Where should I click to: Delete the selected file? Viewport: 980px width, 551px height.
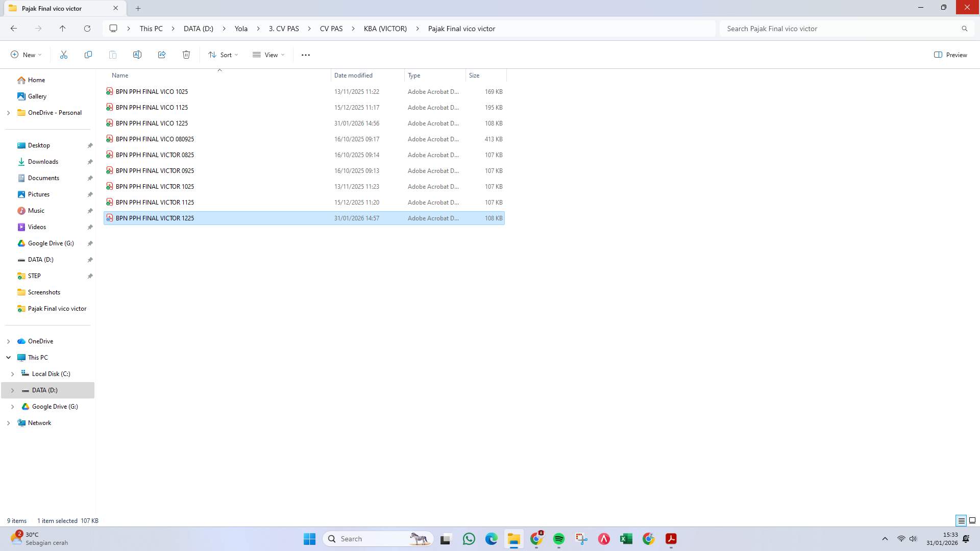pyautogui.click(x=186, y=55)
